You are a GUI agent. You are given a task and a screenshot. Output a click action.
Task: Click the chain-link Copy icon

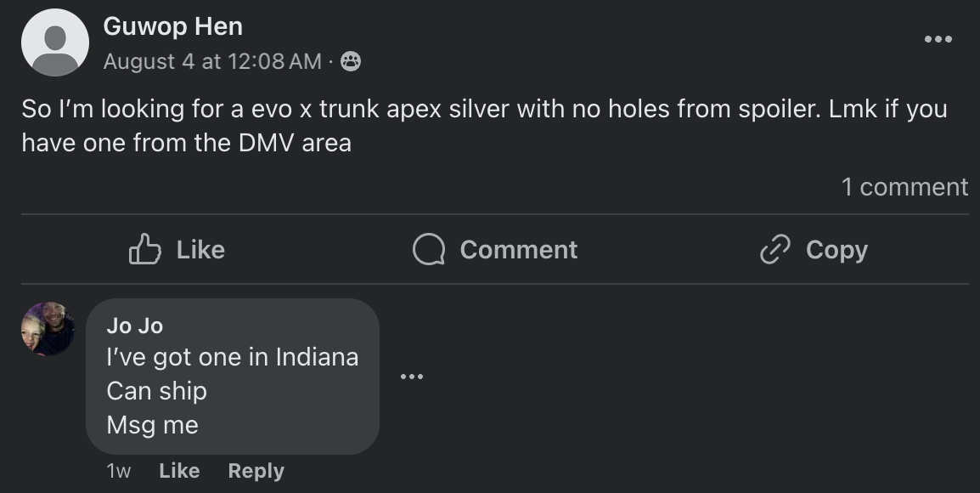774,249
